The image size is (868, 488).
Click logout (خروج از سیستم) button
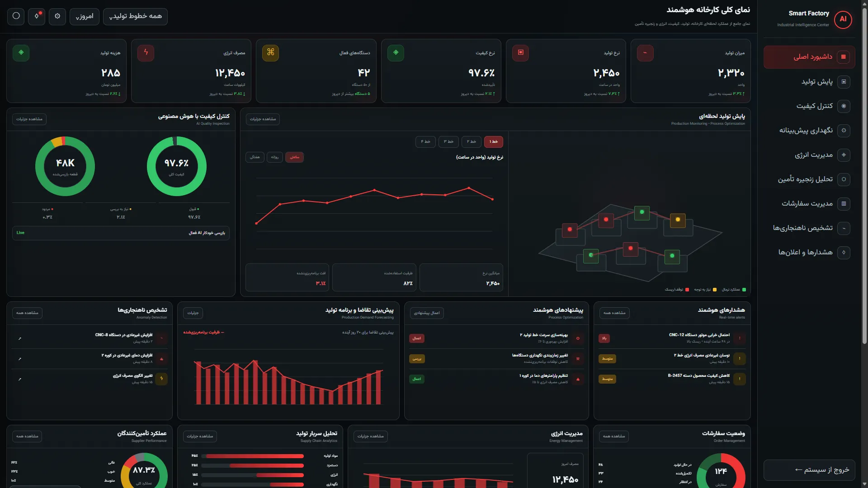(809, 470)
